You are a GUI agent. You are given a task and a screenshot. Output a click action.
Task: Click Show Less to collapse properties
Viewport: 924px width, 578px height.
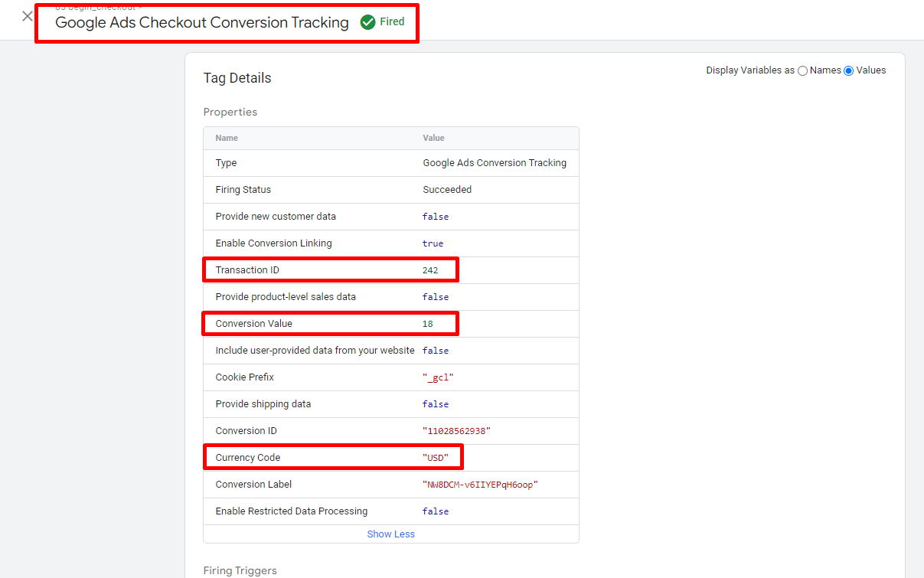(x=390, y=534)
